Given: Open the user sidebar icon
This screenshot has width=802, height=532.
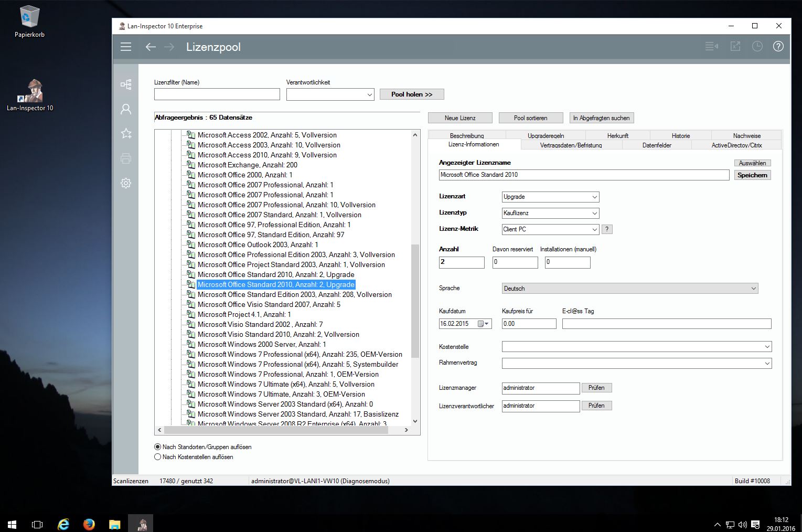Looking at the screenshot, I should click(x=126, y=109).
